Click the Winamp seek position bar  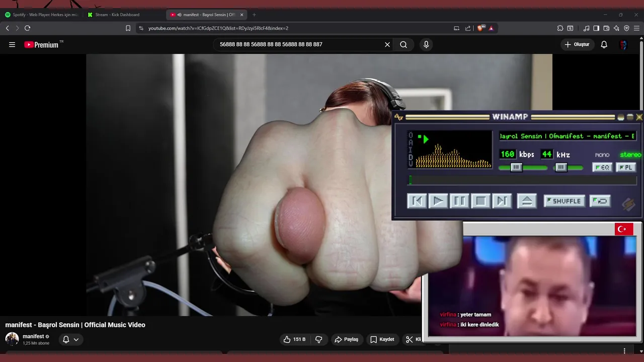tap(522, 180)
